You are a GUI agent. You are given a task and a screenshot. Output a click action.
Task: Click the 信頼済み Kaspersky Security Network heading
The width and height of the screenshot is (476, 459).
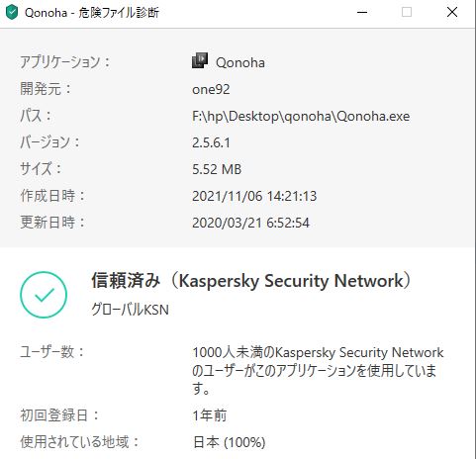point(251,281)
